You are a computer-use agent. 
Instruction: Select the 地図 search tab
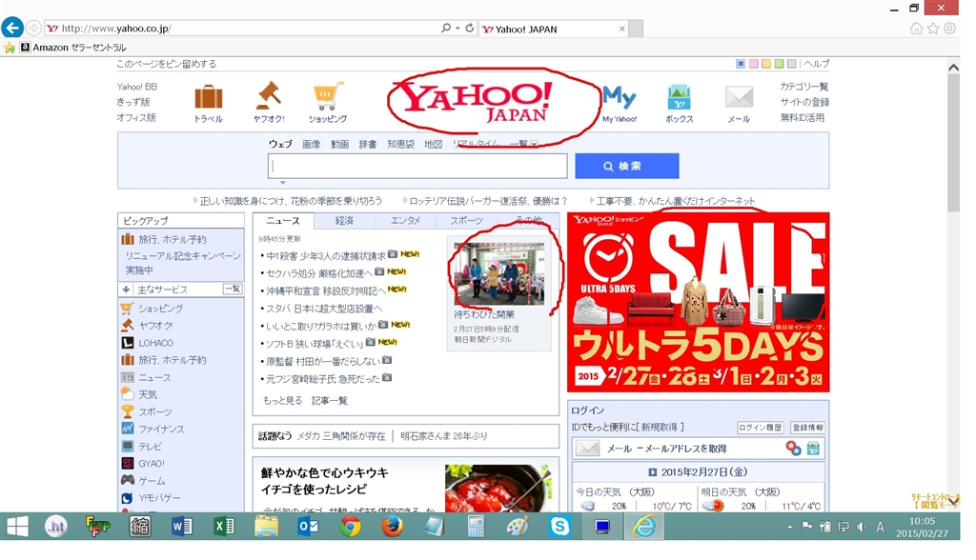click(434, 144)
